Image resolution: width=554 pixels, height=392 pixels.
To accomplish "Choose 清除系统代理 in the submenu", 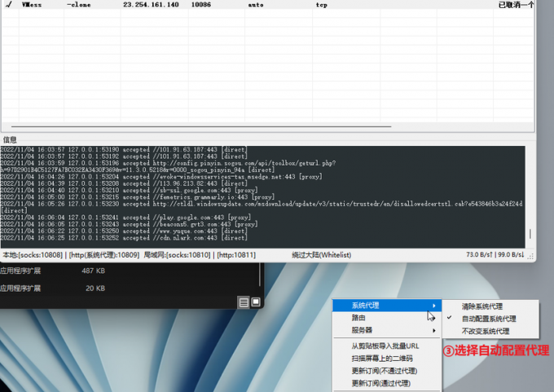I will click(482, 306).
